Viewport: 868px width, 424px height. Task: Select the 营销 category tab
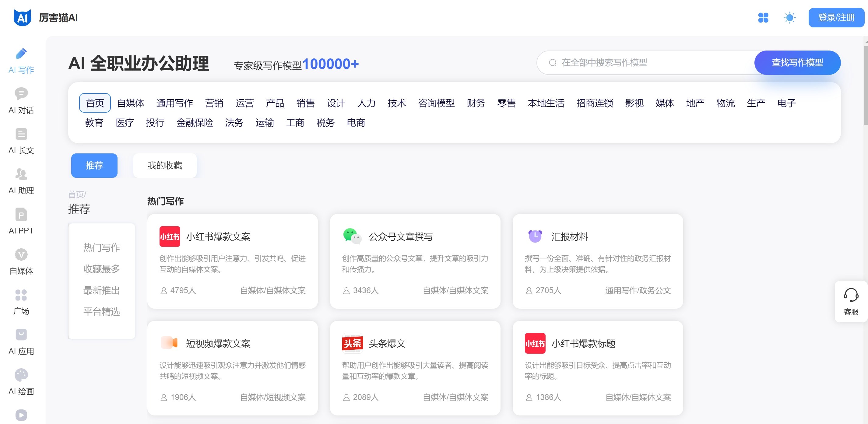(x=215, y=103)
